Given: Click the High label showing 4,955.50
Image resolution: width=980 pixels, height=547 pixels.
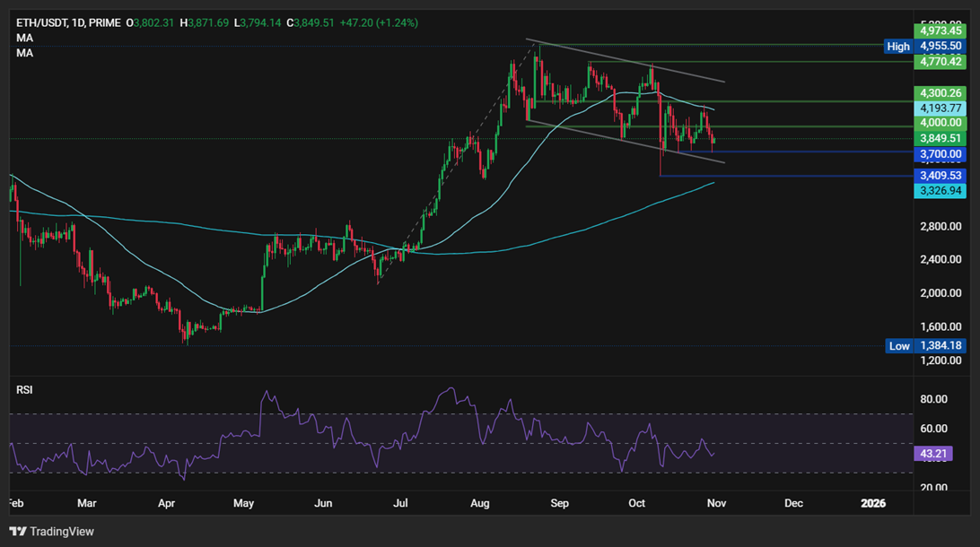Looking at the screenshot, I should 940,46.
